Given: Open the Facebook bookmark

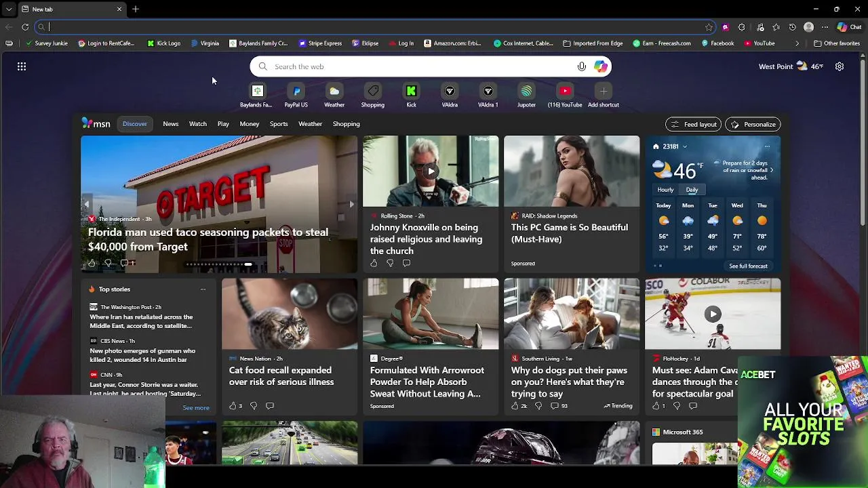Looking at the screenshot, I should pos(717,43).
